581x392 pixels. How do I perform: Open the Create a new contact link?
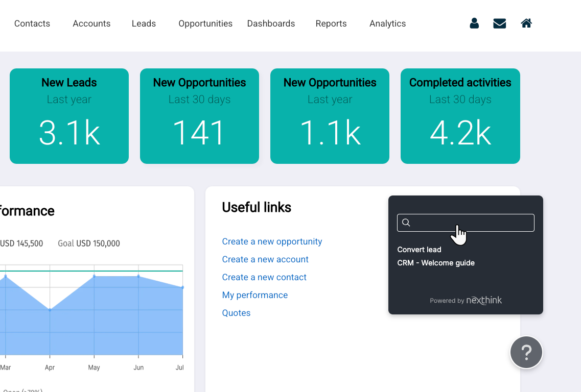coord(264,277)
